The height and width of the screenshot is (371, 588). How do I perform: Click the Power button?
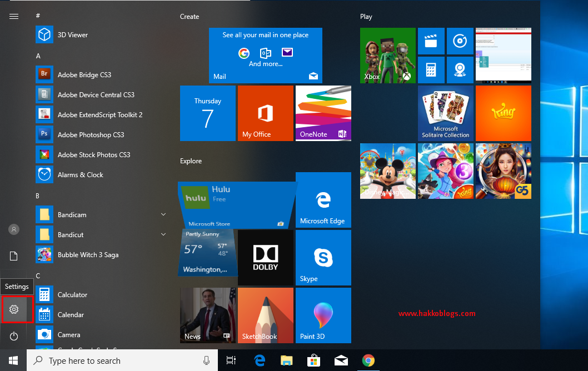[x=14, y=335]
